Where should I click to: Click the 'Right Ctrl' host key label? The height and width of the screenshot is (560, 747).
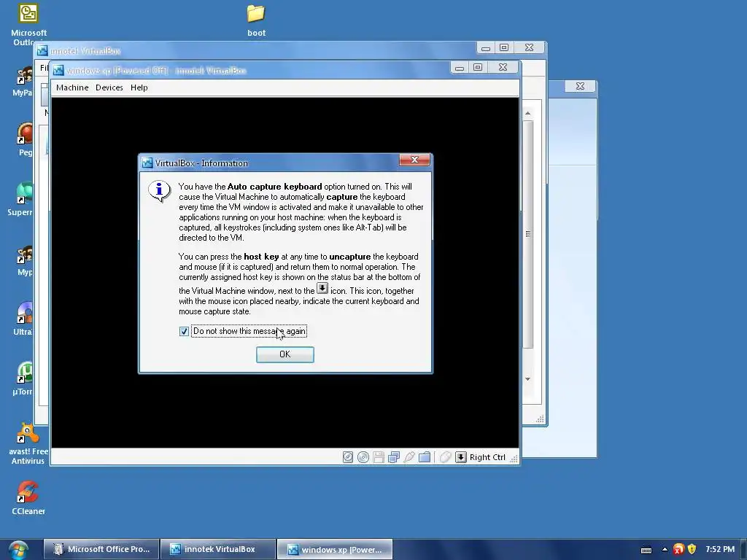(x=487, y=457)
